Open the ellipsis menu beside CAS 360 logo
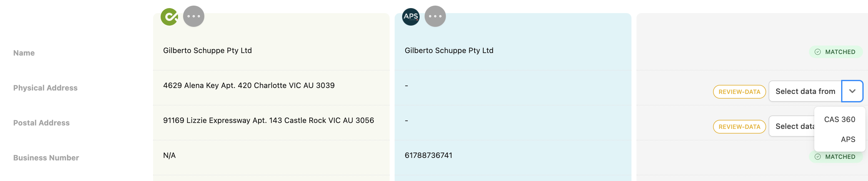This screenshot has height=181, width=868. point(194,17)
